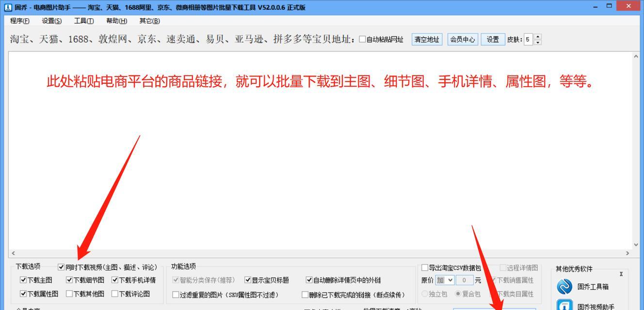Uncheck 下载属性图 option
The image size is (644, 310).
coord(23,294)
